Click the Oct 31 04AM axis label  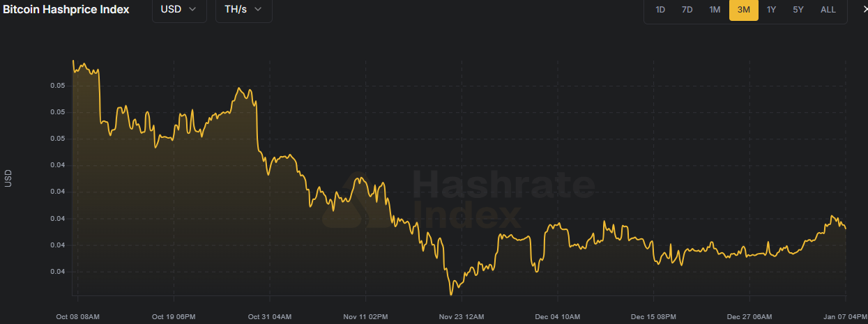[x=270, y=317]
